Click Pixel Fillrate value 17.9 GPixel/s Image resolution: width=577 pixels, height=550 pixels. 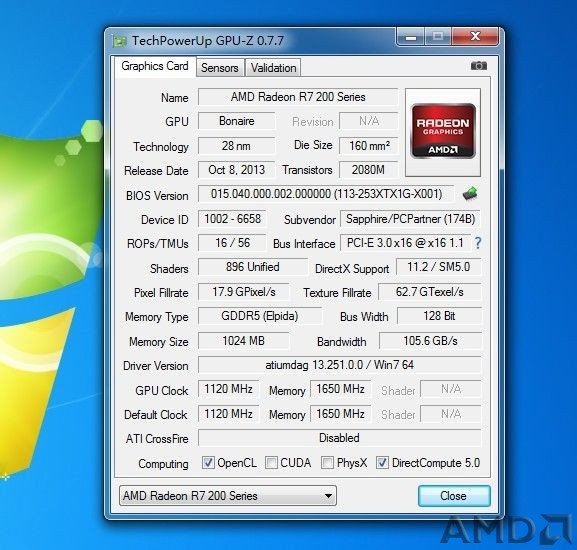pyautogui.click(x=244, y=292)
